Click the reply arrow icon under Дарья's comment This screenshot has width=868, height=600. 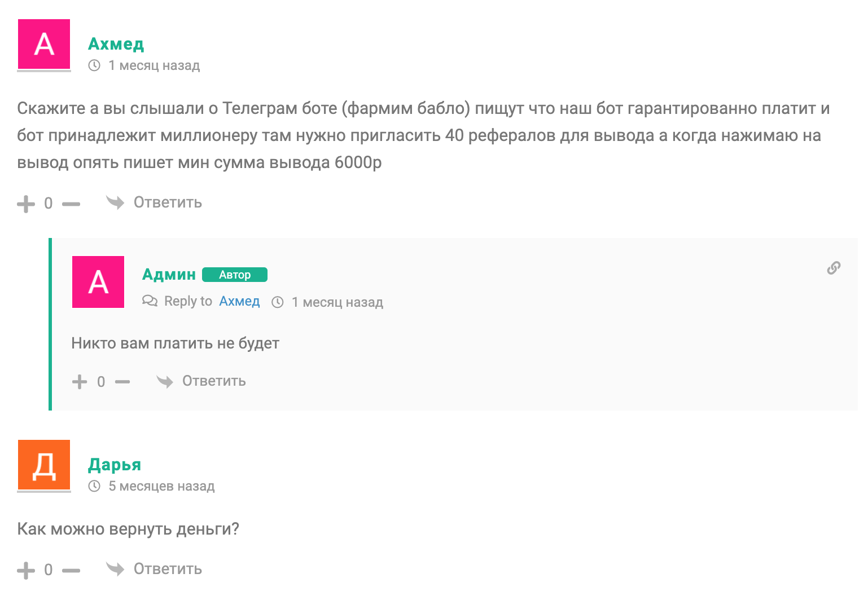[x=115, y=569]
